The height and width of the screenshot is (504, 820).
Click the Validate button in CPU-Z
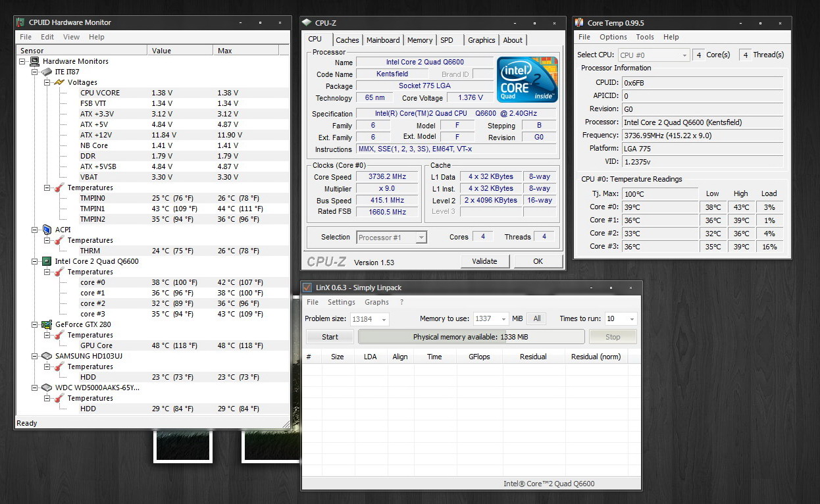485,261
